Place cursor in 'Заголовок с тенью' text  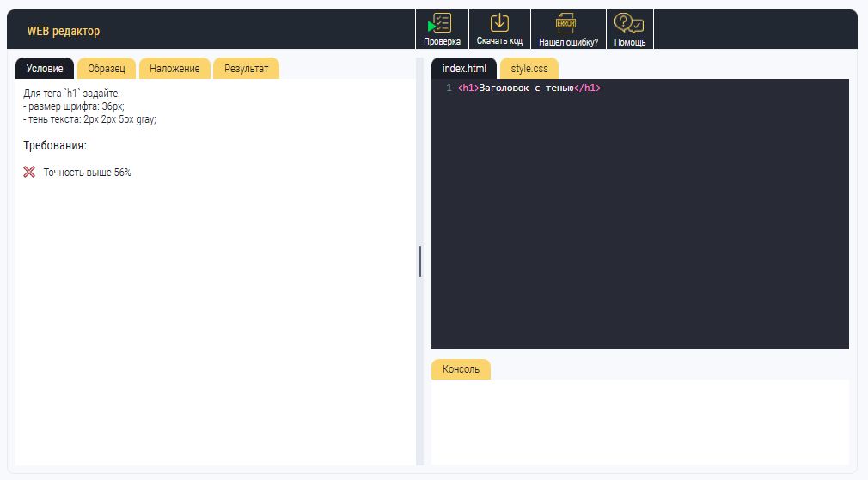click(x=526, y=88)
